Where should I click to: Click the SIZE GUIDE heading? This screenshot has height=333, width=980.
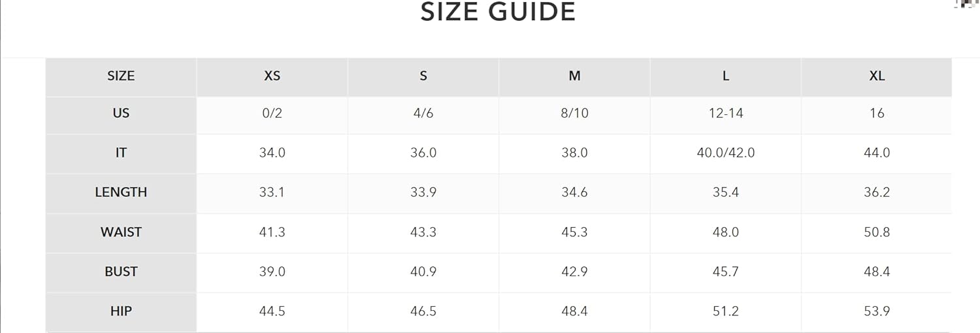[498, 12]
